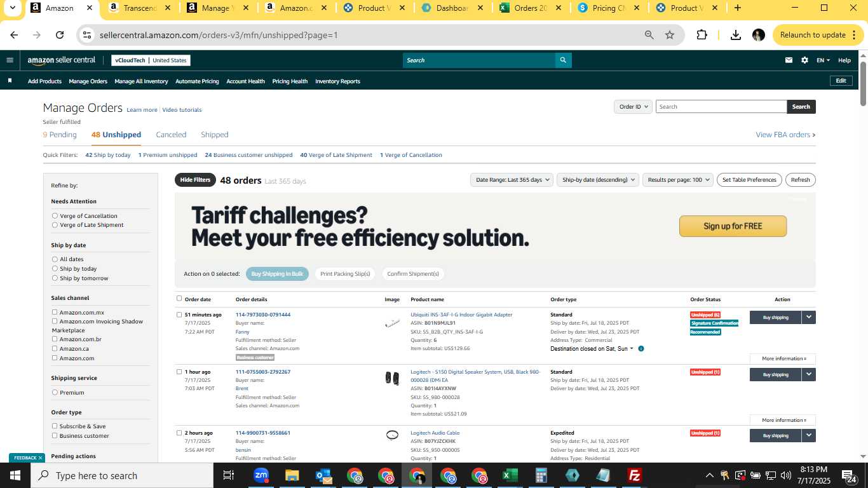Open FileZilla from the taskbar
The image size is (868, 488).
pos(634,475)
